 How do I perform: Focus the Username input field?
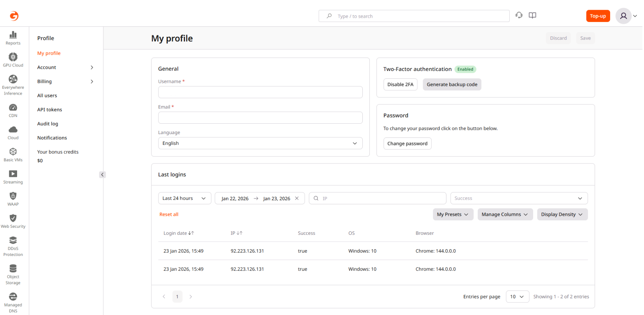pos(260,92)
